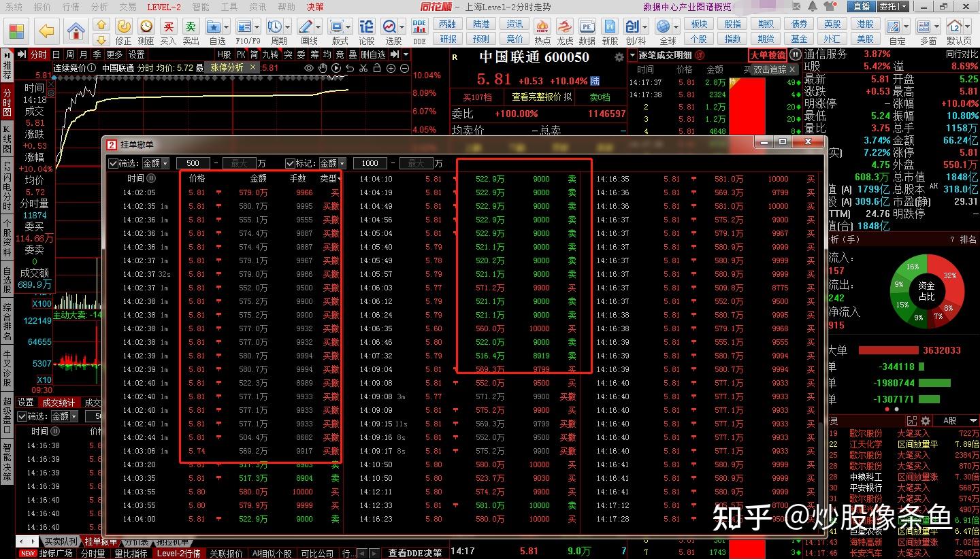Image resolution: width=980 pixels, height=559 pixels.
Task: Click the 查看DDE决策 link
Action: point(414,554)
